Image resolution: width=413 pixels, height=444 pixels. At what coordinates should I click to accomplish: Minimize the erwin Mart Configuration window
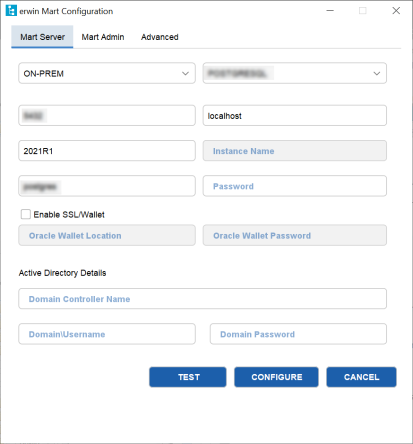coord(330,11)
